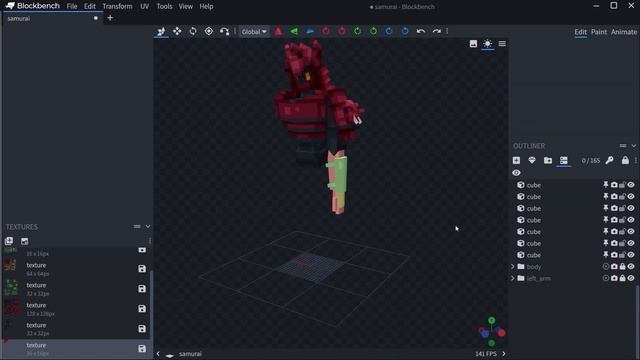Switch to Paint mode
Viewport: 640px width, 360px height.
[x=599, y=32]
